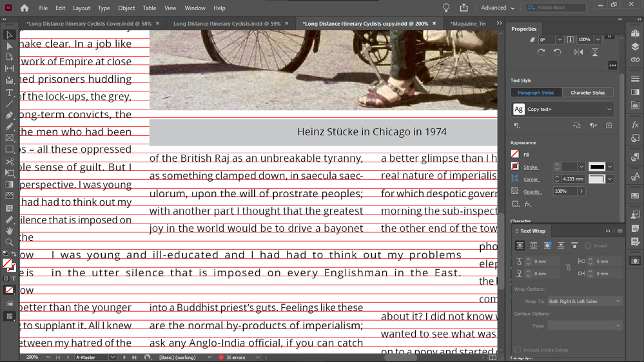Click the lightbulb Learn icon
Image resolution: width=644 pixels, height=362 pixels.
coord(446,7)
